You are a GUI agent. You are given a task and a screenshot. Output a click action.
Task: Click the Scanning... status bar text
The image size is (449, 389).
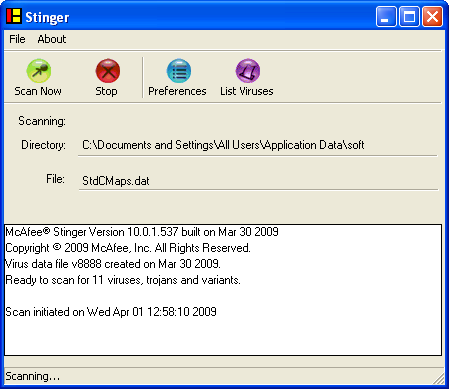[x=33, y=376]
